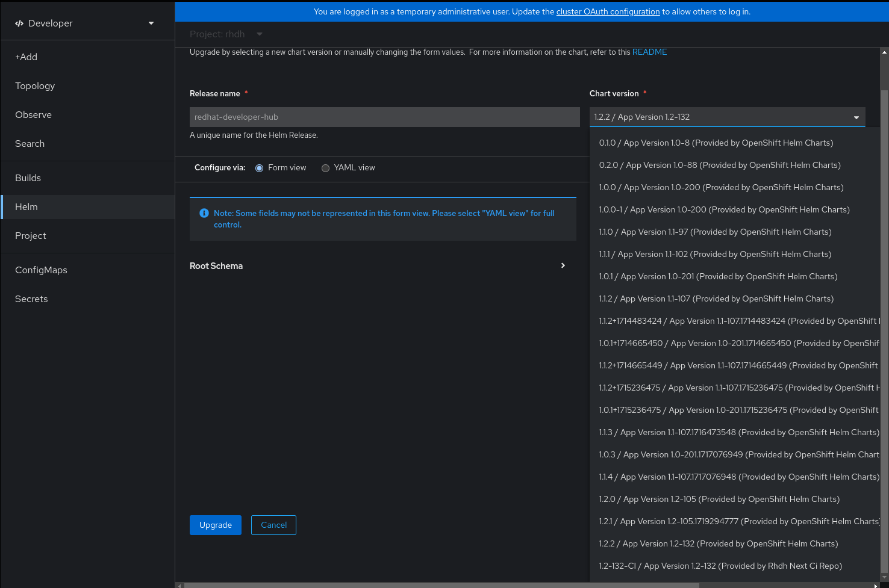Open the cluster OAuth configuration link
The width and height of the screenshot is (889, 588).
[608, 11]
